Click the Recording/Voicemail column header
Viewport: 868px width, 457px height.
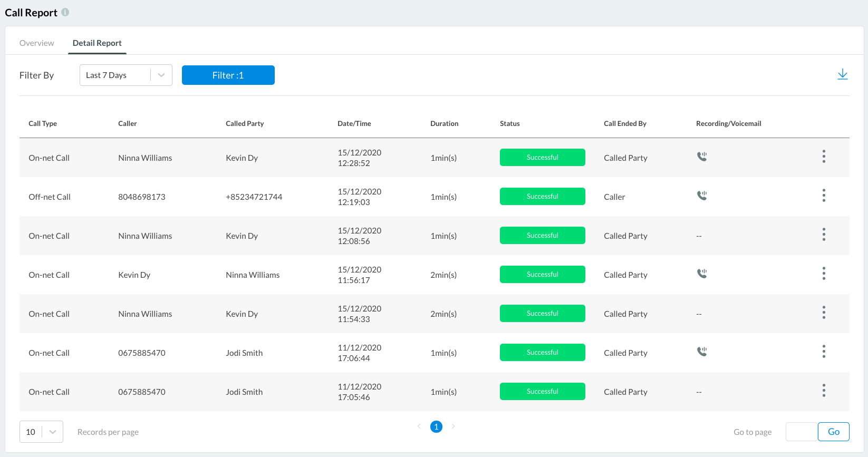coord(729,123)
